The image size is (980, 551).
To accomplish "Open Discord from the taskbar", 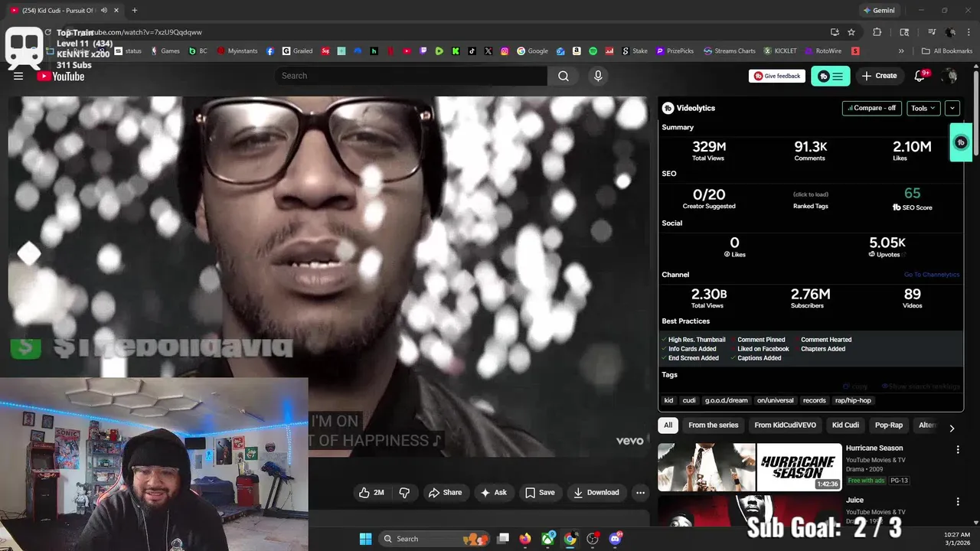I will [616, 539].
